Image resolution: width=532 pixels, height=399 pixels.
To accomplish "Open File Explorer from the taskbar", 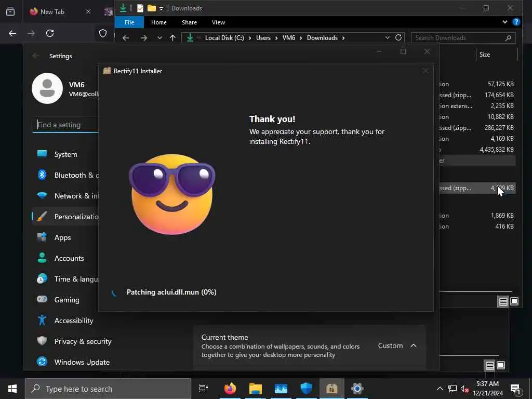I will (x=256, y=389).
